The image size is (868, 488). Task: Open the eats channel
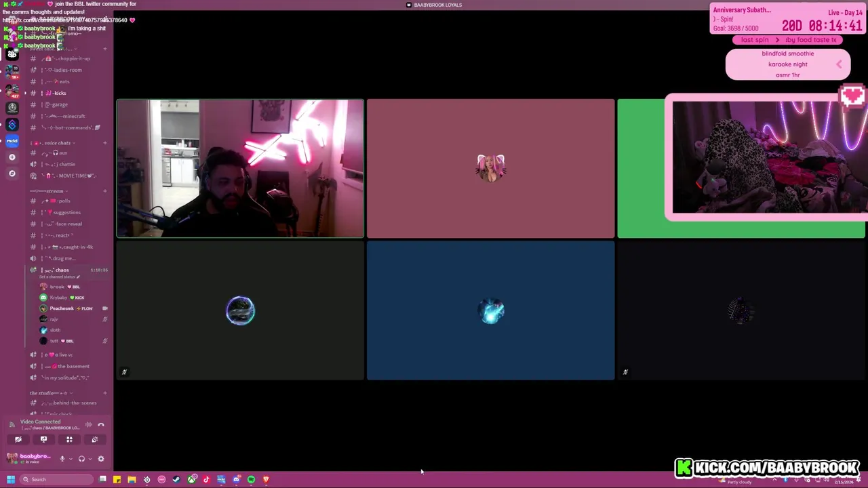click(x=68, y=81)
